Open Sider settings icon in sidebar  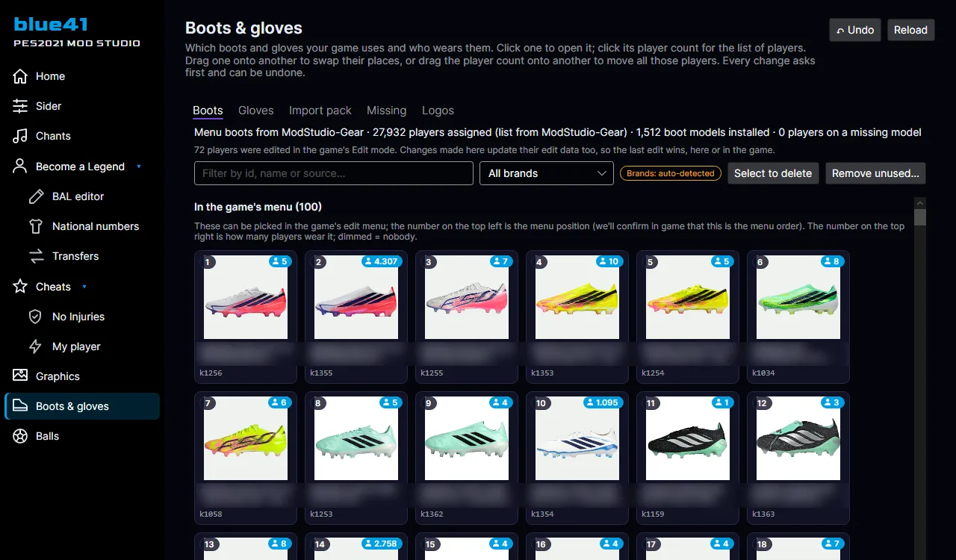click(20, 106)
